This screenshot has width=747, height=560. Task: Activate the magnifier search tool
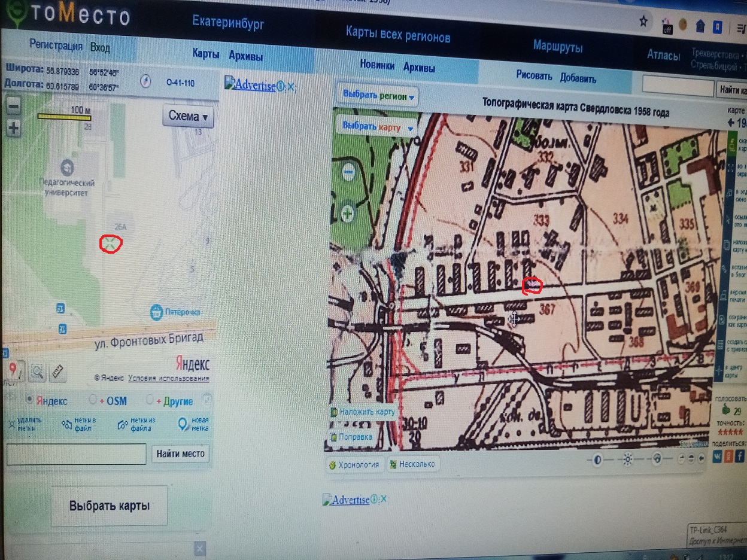tap(37, 372)
